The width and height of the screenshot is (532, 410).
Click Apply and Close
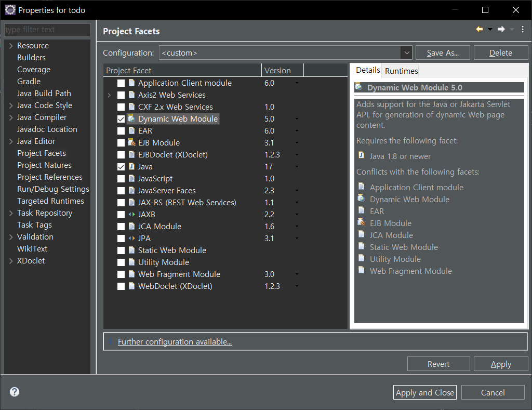coord(425,392)
